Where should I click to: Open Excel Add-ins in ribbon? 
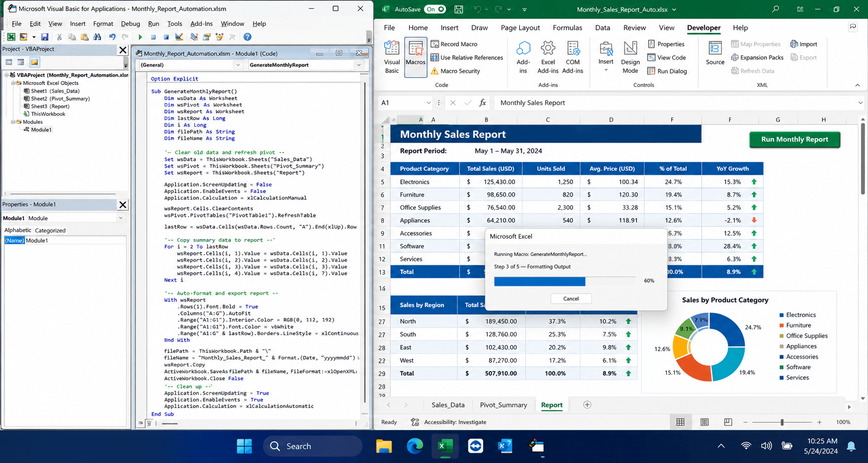pyautogui.click(x=548, y=57)
